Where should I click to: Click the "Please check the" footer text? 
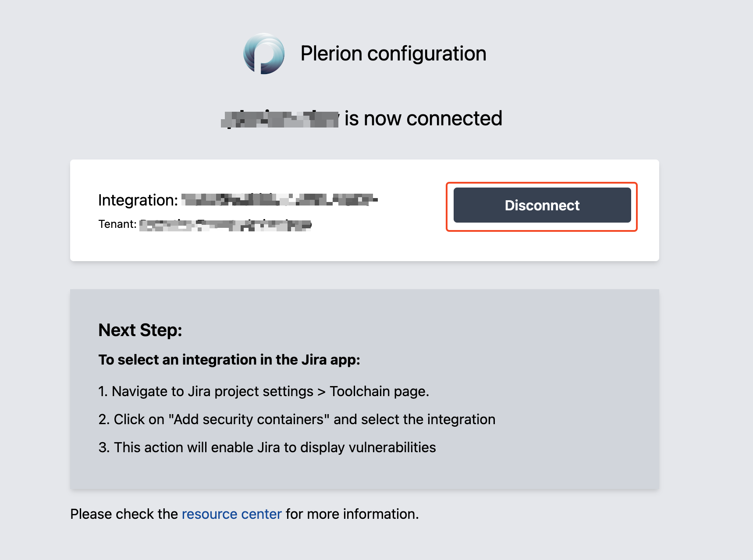pos(124,514)
